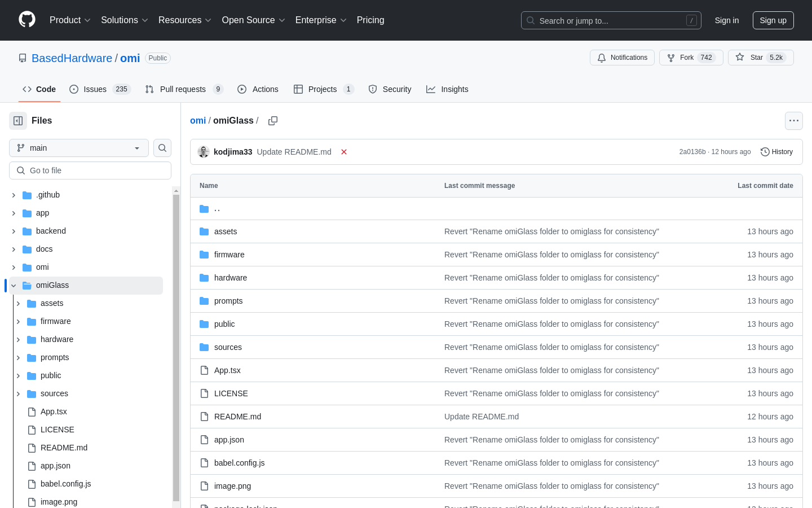Click the hardware folder icon in the table

click(x=204, y=278)
